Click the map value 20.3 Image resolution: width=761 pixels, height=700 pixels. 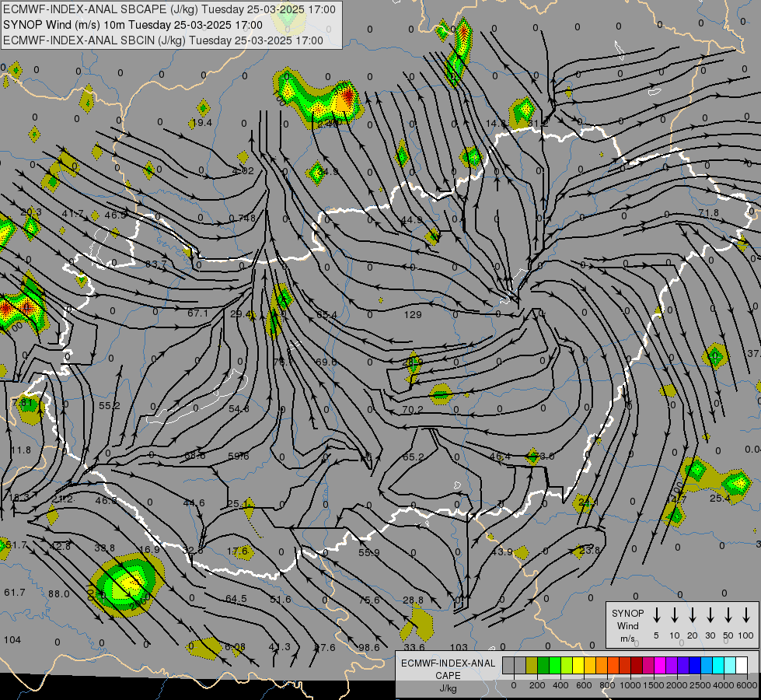tap(31, 212)
